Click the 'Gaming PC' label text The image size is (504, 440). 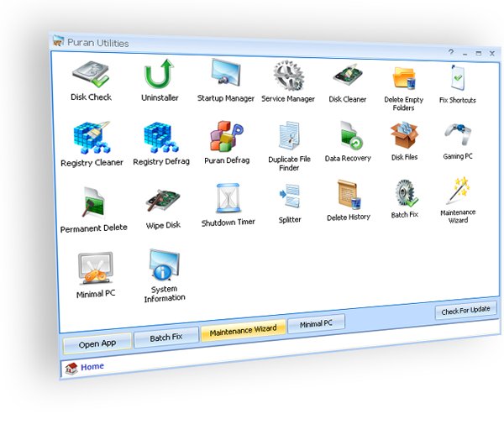(458, 156)
